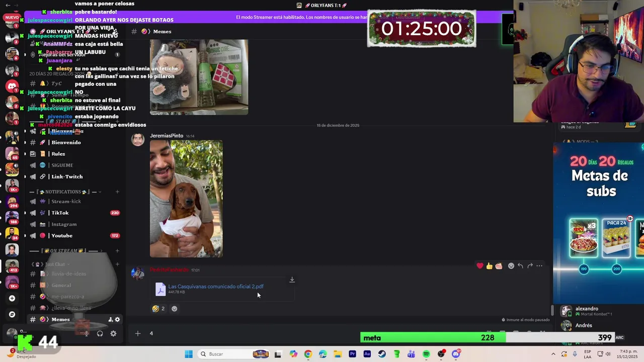Invite people to the Memes channel
This screenshot has height=362, width=644.
pyautogui.click(x=111, y=320)
